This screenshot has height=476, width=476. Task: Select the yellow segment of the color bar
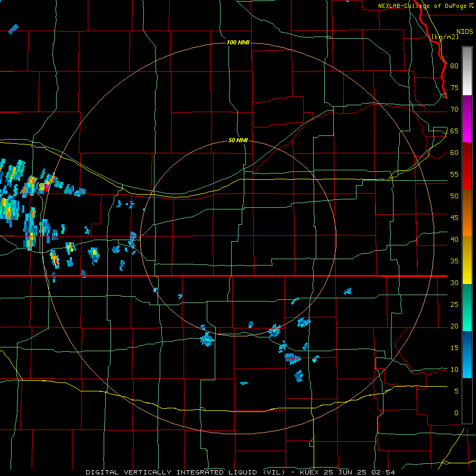tap(467, 260)
